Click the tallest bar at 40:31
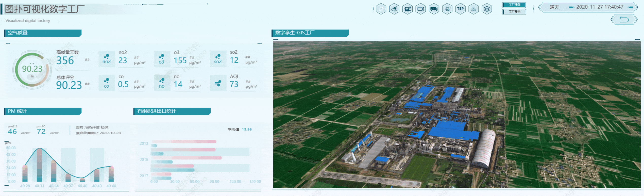644x196 pixels. [x=39, y=165]
